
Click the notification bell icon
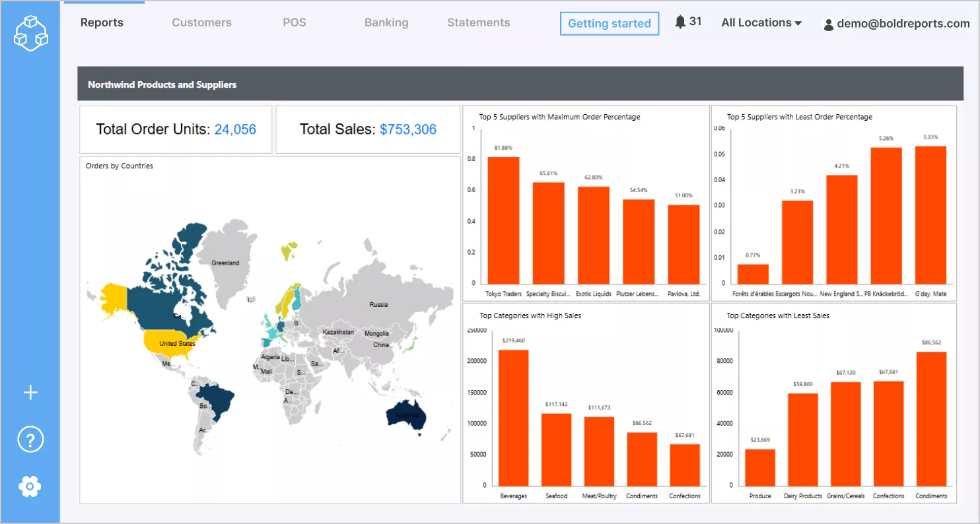[x=680, y=22]
